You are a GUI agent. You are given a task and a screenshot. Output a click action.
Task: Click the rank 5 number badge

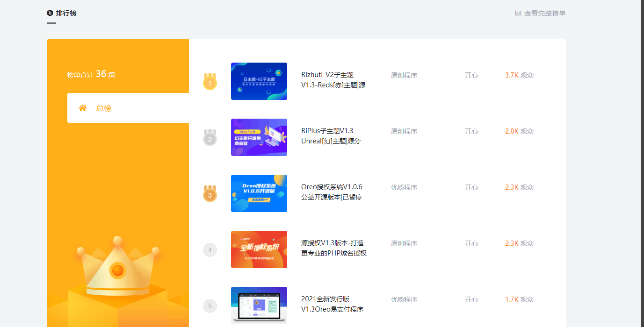click(x=210, y=306)
